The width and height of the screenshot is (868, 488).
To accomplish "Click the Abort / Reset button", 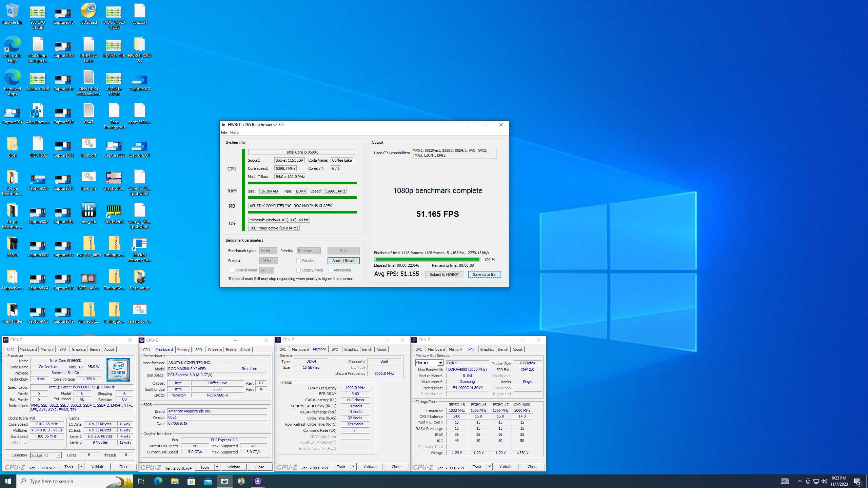I will (343, 261).
